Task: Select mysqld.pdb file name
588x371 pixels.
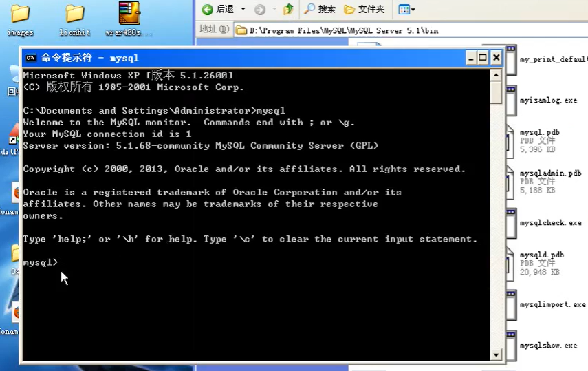Action: click(542, 255)
